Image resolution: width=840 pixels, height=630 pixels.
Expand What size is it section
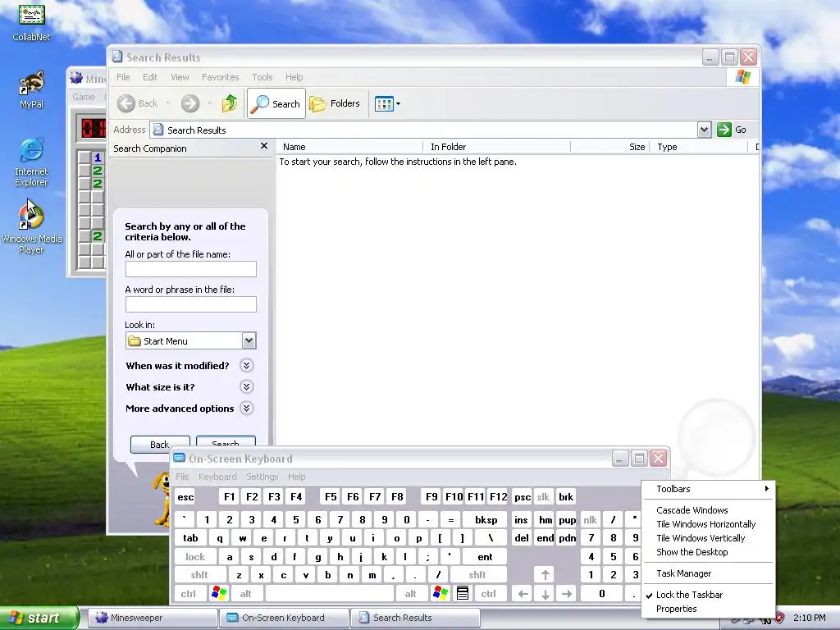point(246,387)
